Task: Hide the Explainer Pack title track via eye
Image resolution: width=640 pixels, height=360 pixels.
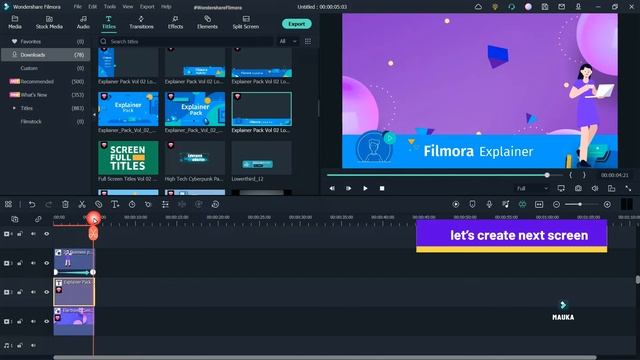Action: click(x=47, y=292)
